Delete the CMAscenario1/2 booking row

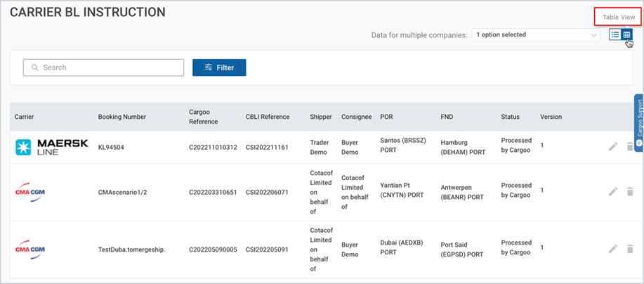coord(630,191)
